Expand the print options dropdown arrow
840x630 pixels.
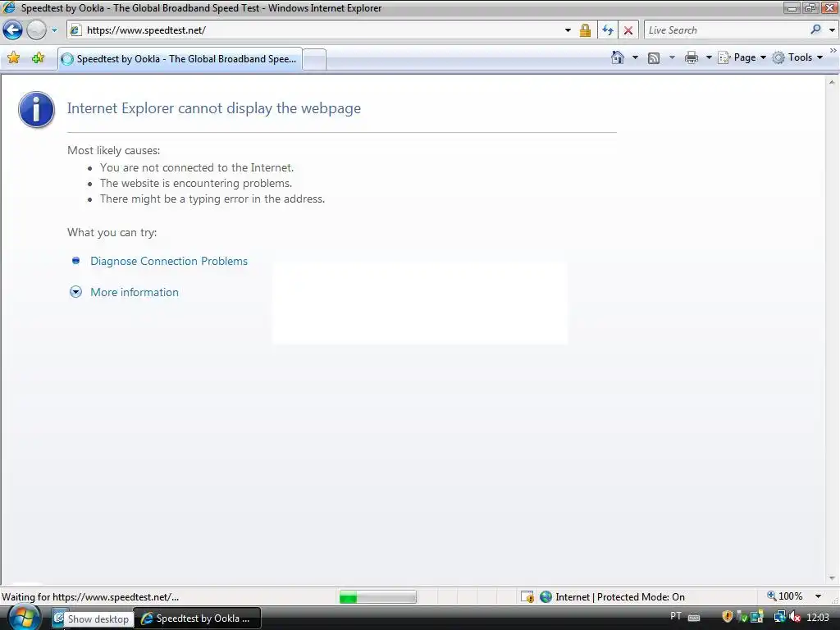click(708, 57)
